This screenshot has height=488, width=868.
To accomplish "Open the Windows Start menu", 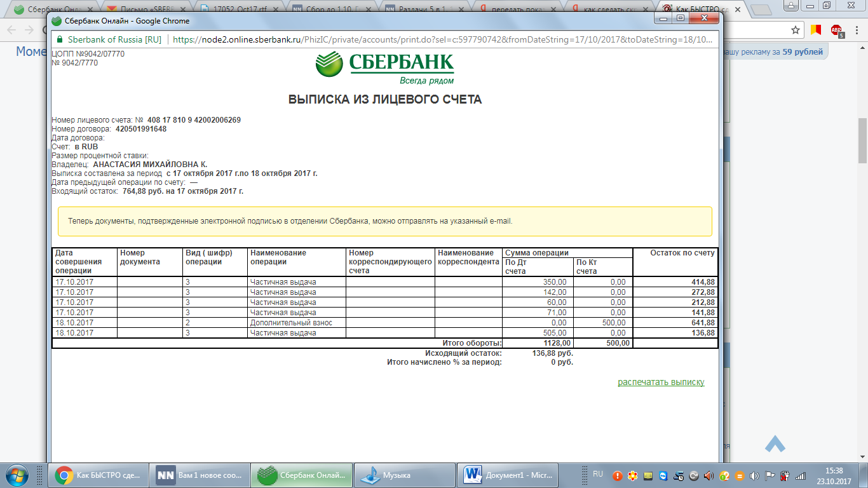I will 16,475.
